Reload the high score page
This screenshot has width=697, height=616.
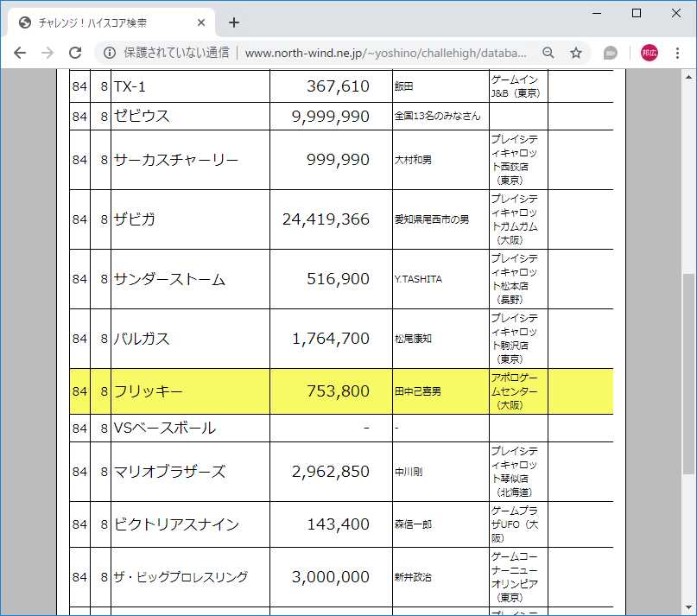tap(75, 53)
